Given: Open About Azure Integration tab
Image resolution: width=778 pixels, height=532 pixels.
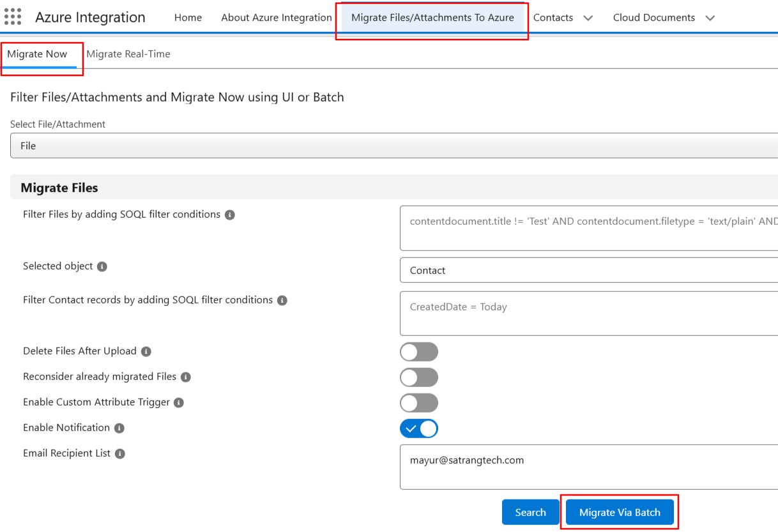Looking at the screenshot, I should [x=277, y=18].
